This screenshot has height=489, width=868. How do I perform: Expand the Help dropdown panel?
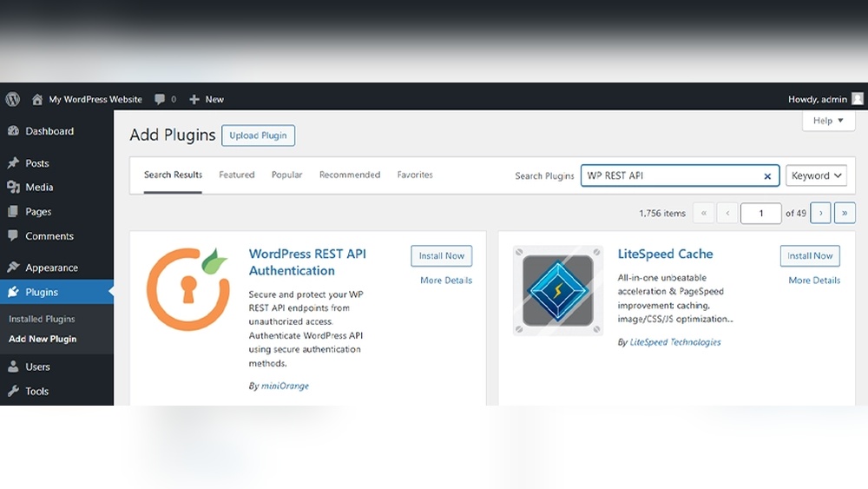[x=828, y=120]
